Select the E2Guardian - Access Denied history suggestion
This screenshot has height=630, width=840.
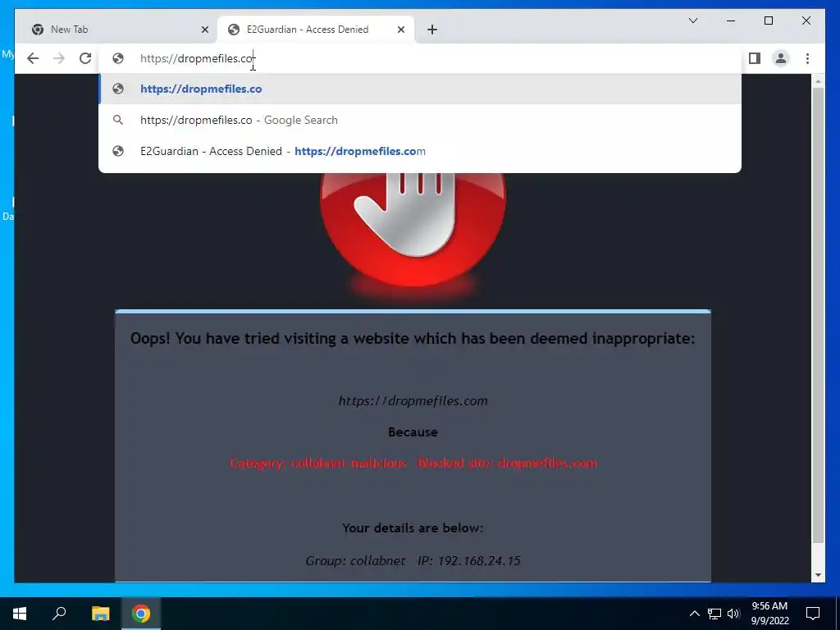click(420, 151)
